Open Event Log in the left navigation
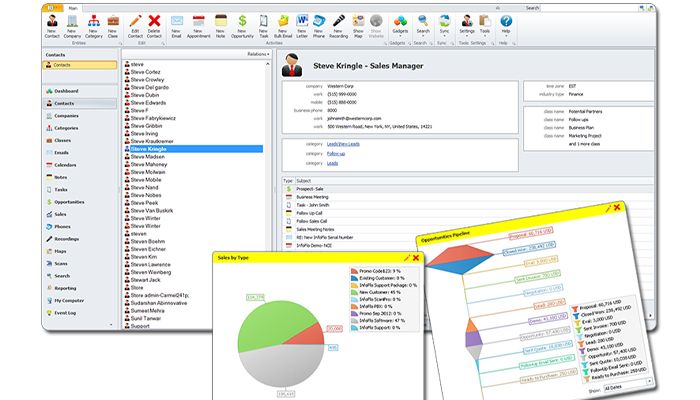 (x=65, y=313)
